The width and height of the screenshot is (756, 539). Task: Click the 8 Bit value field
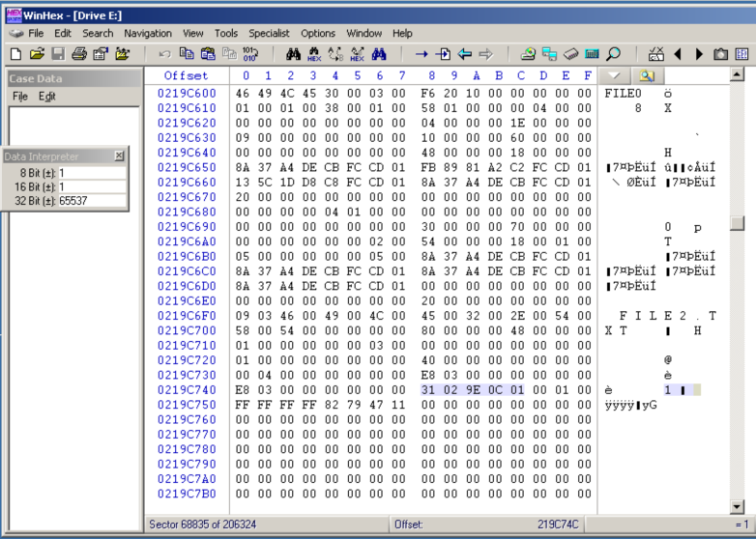pos(92,173)
